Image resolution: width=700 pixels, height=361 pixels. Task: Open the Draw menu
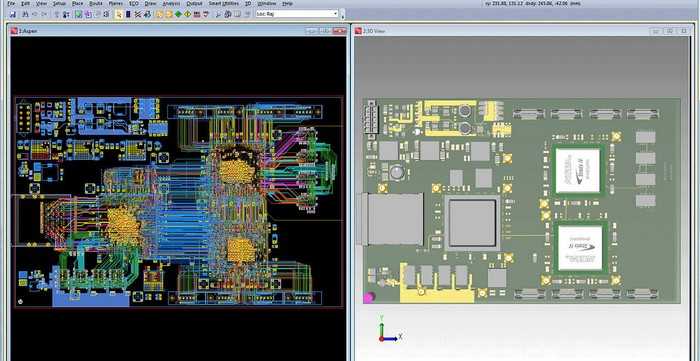[x=150, y=4]
